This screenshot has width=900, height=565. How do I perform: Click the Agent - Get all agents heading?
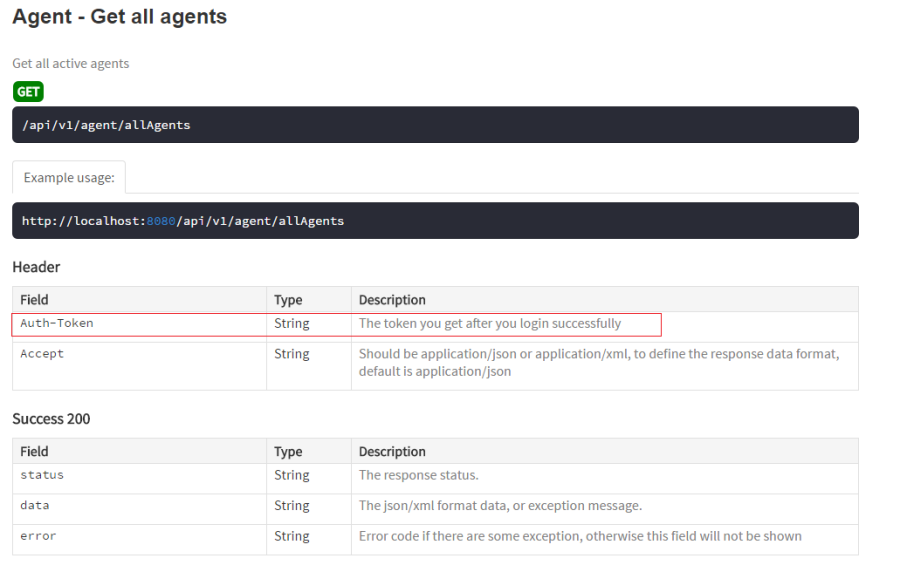click(119, 17)
